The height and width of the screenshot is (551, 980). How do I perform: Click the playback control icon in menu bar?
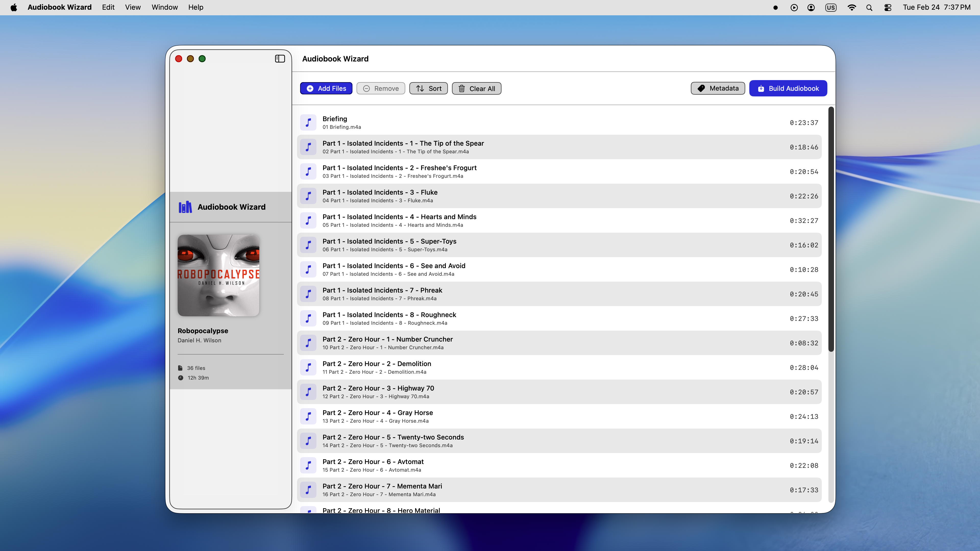point(794,7)
